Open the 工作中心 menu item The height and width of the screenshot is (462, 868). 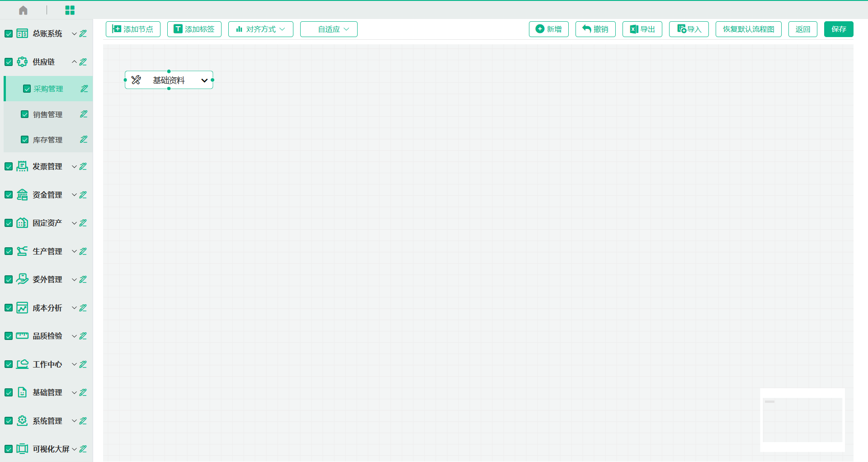(x=47, y=364)
